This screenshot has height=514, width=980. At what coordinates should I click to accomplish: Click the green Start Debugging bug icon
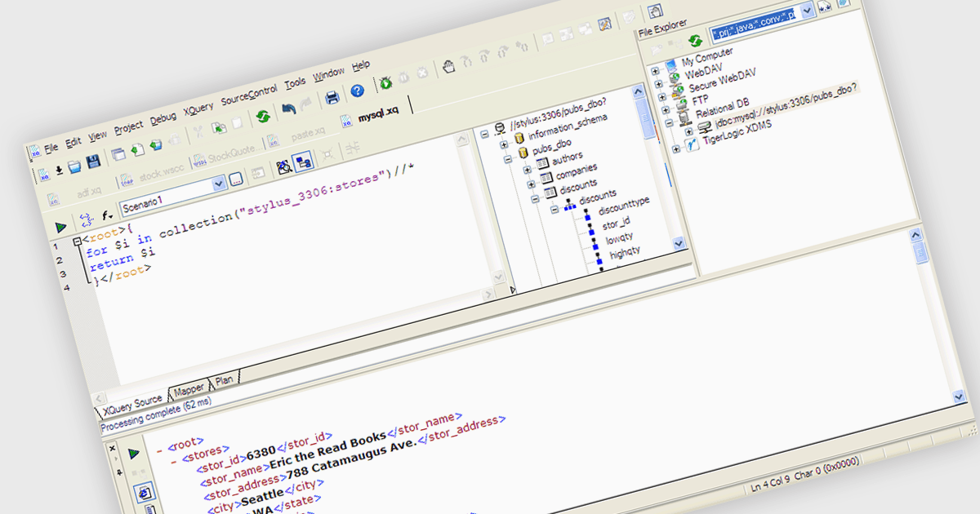(x=385, y=83)
